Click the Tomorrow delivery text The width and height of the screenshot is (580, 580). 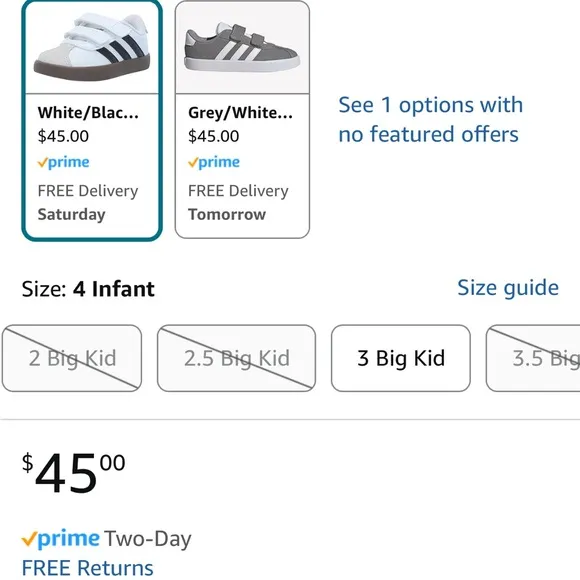coord(227,215)
